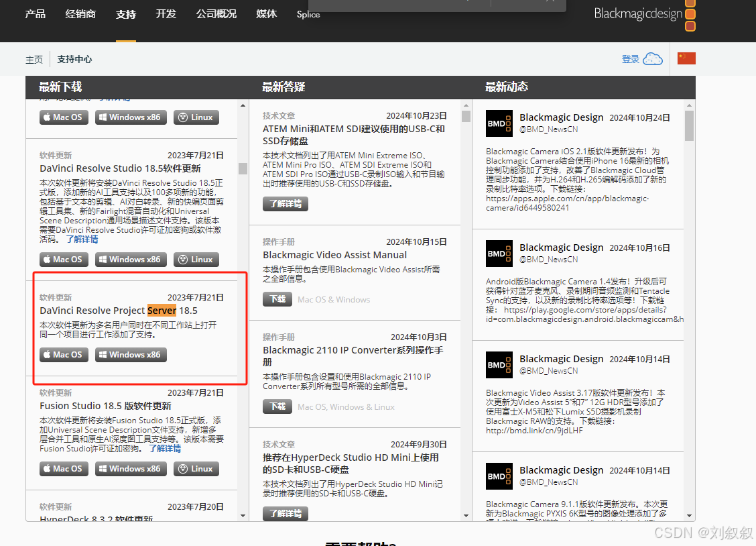Select the 支持 navigation item
The height and width of the screenshot is (546, 756).
coord(125,13)
